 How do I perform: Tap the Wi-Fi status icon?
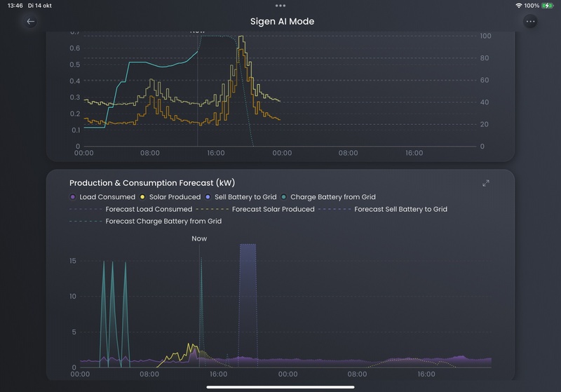point(519,6)
